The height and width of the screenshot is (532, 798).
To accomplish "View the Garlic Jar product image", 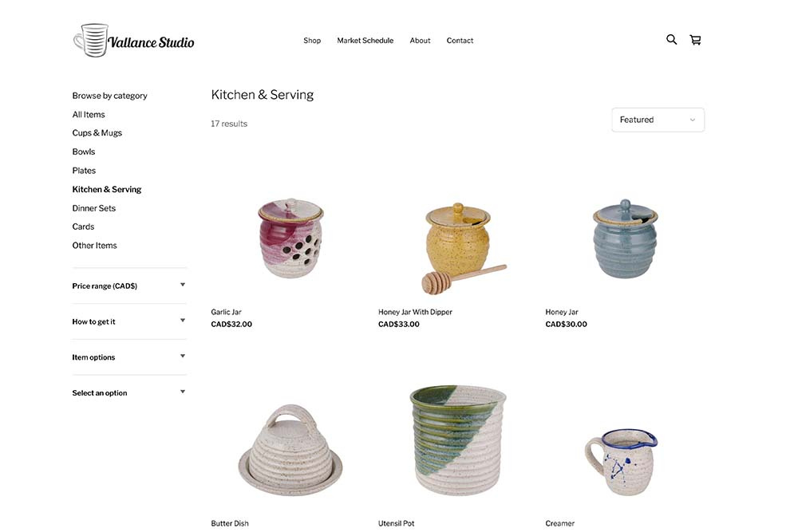I will point(290,238).
